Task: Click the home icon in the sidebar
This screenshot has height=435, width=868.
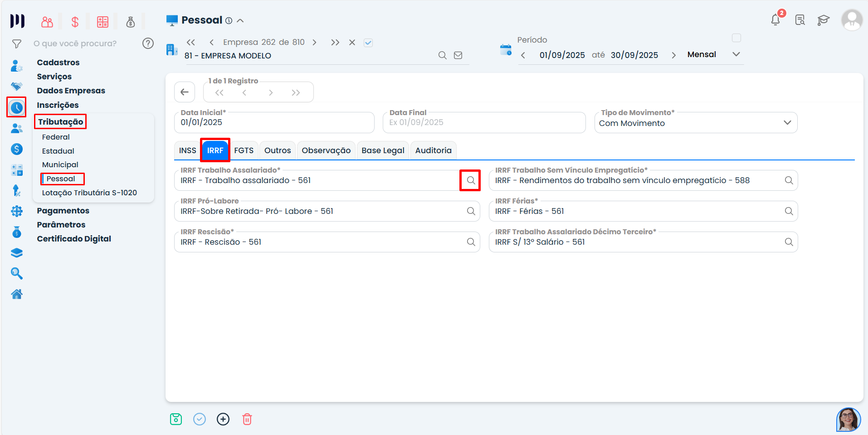Action: (17, 295)
